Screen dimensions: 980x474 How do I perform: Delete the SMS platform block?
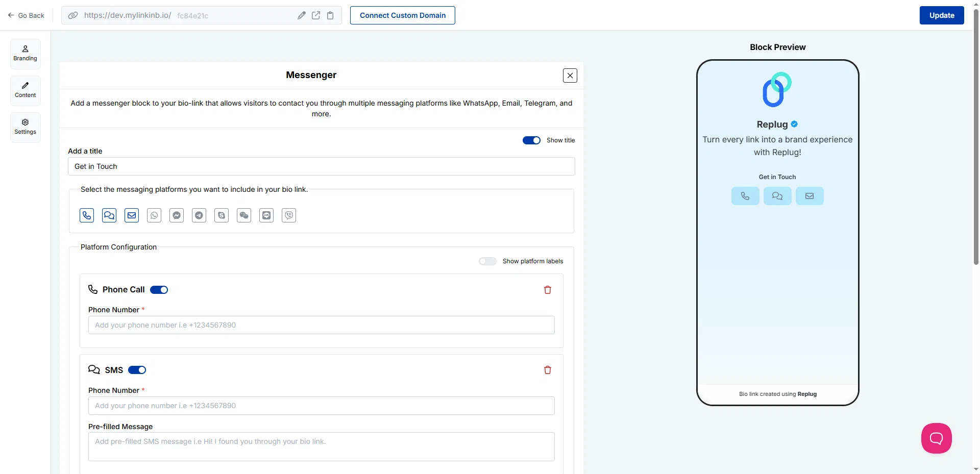[548, 370]
